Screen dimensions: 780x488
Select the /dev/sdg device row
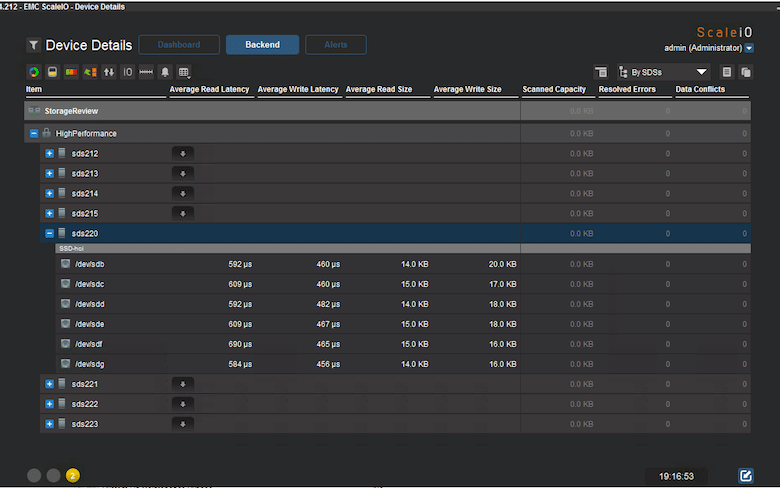pyautogui.click(x=403, y=364)
